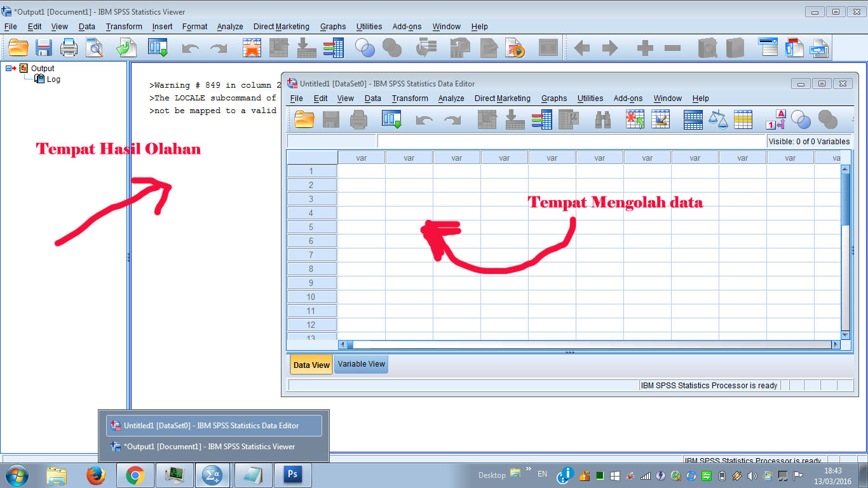Click Use Variable Sets circles icon in Data Editor
Image resolution: width=868 pixels, height=488 pixels.
801,119
